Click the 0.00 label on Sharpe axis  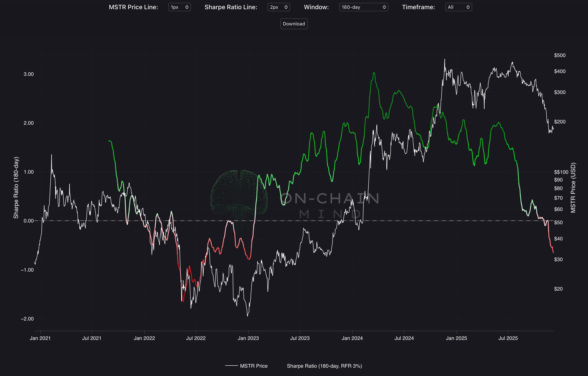[29, 221]
